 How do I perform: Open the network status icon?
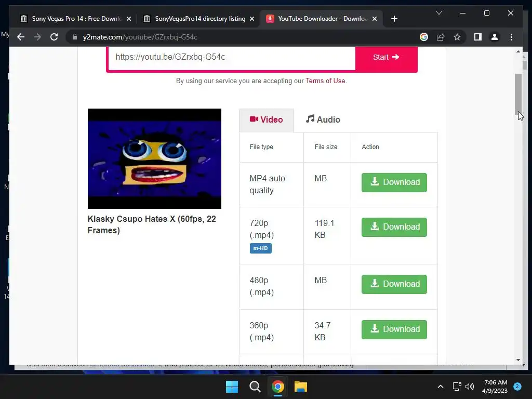pos(457,387)
